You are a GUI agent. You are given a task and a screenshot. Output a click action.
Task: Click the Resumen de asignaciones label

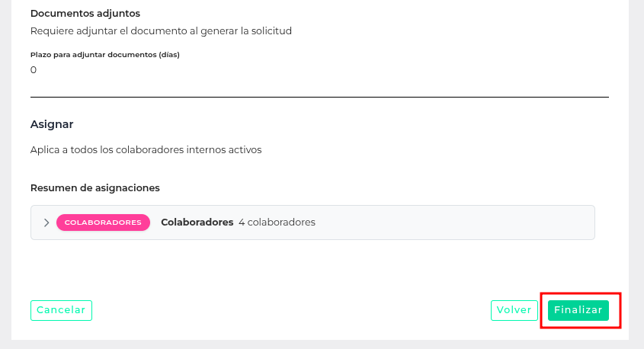95,187
